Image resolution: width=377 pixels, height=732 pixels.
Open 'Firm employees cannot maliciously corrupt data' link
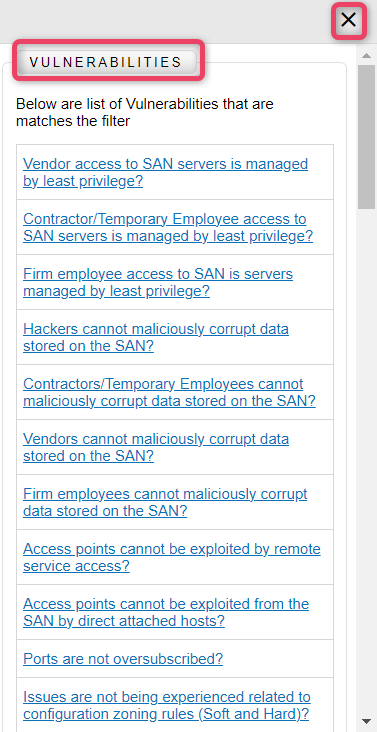(165, 503)
